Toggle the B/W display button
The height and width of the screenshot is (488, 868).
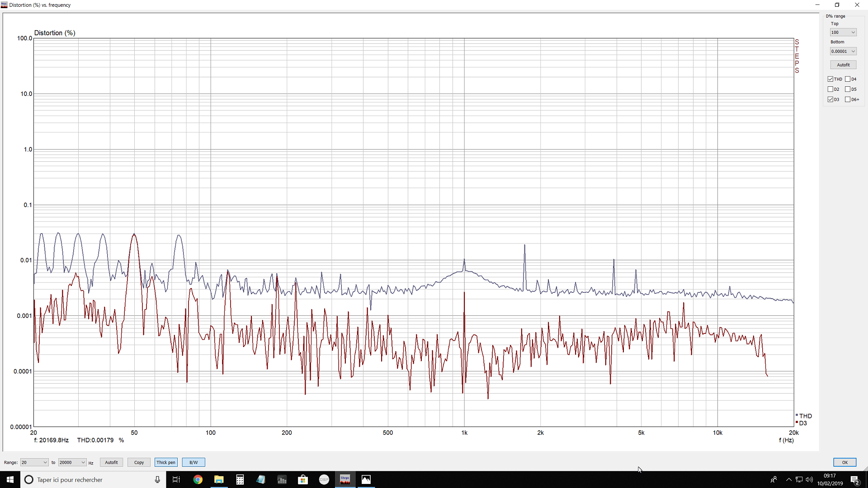coord(193,462)
